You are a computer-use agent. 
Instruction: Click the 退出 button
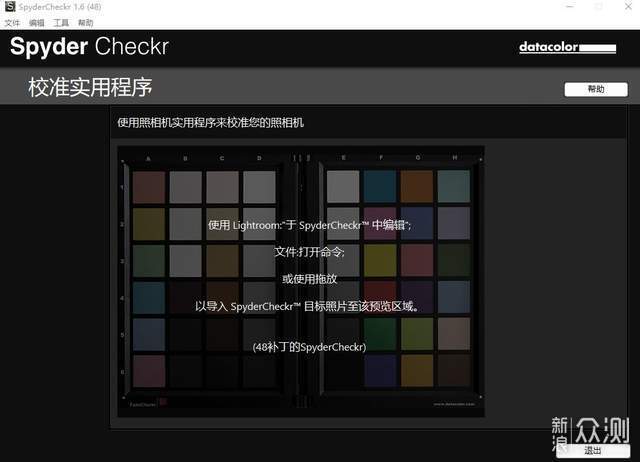[593, 451]
